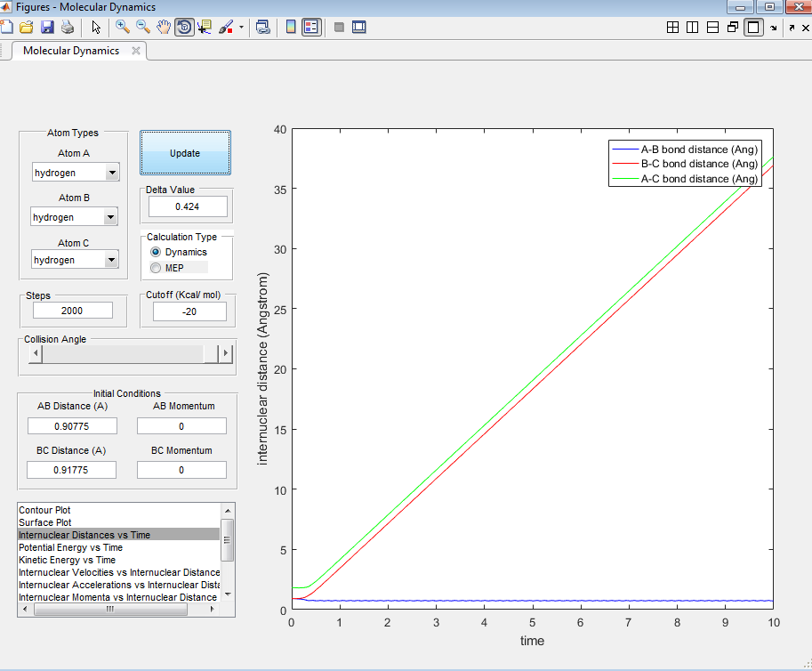Expand the Atom C element dropdown

110,260
